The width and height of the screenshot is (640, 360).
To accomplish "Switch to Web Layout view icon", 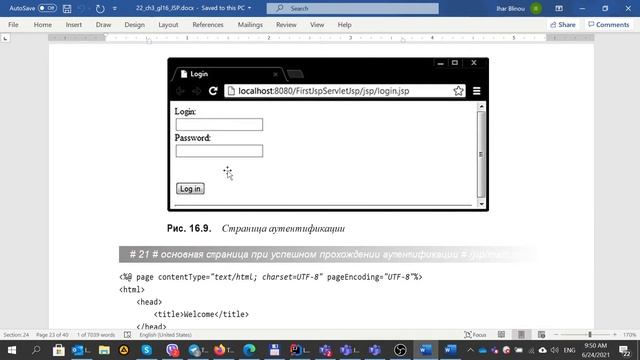I will [x=541, y=335].
